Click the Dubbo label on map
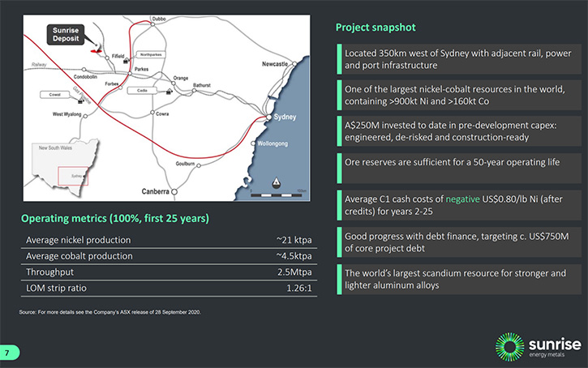This screenshot has height=368, width=588. 159,19
